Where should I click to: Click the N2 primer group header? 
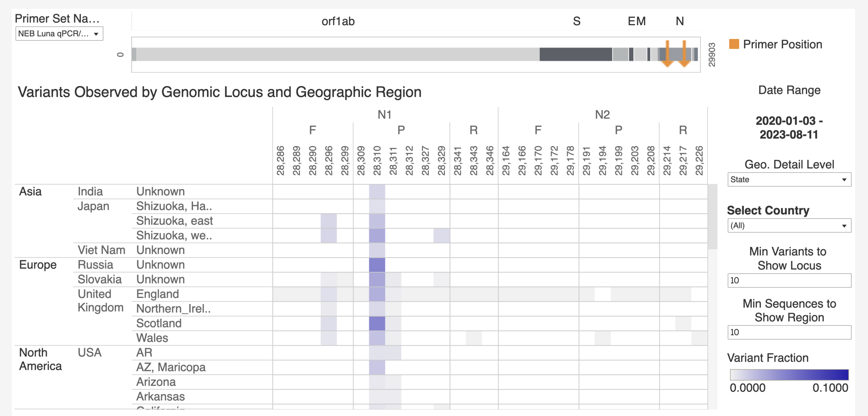(602, 115)
